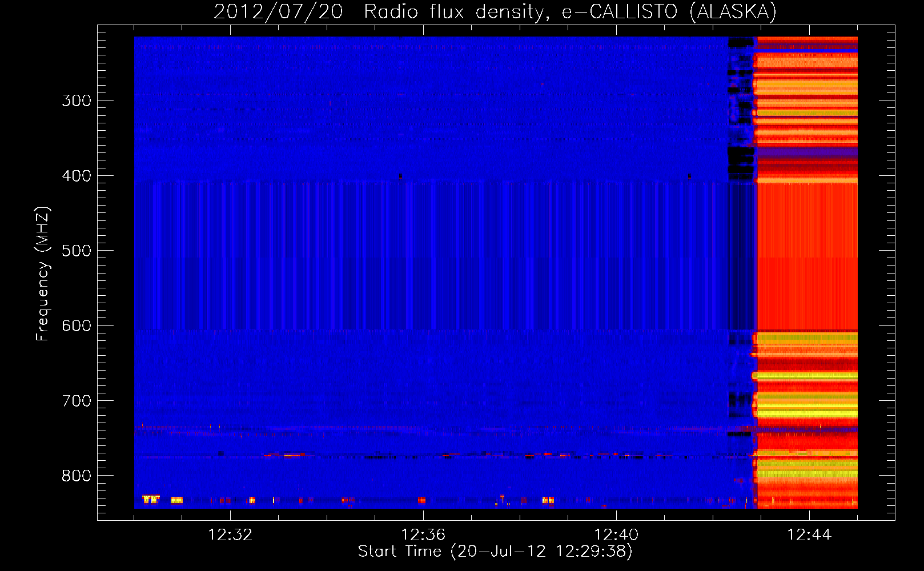Click the 12:44 time tick label
Viewport: 924px width, 571px height.
coord(809,535)
